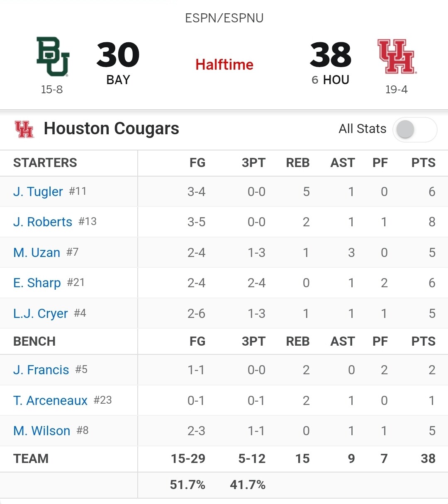Select T. Arceneaux player link
Screen dimensions: 448x504
point(51,400)
